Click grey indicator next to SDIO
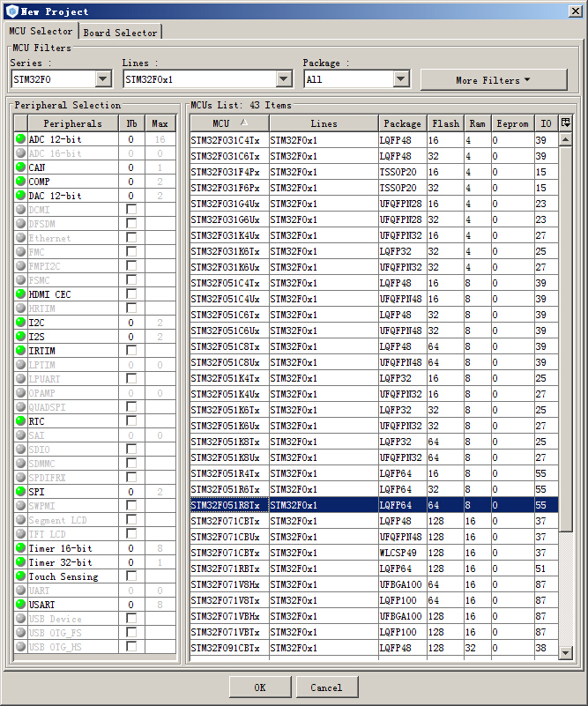The width and height of the screenshot is (588, 706). click(20, 449)
